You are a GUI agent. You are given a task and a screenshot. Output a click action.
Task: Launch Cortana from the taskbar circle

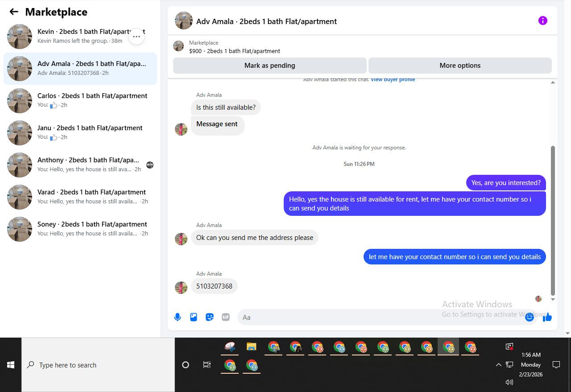click(x=186, y=365)
